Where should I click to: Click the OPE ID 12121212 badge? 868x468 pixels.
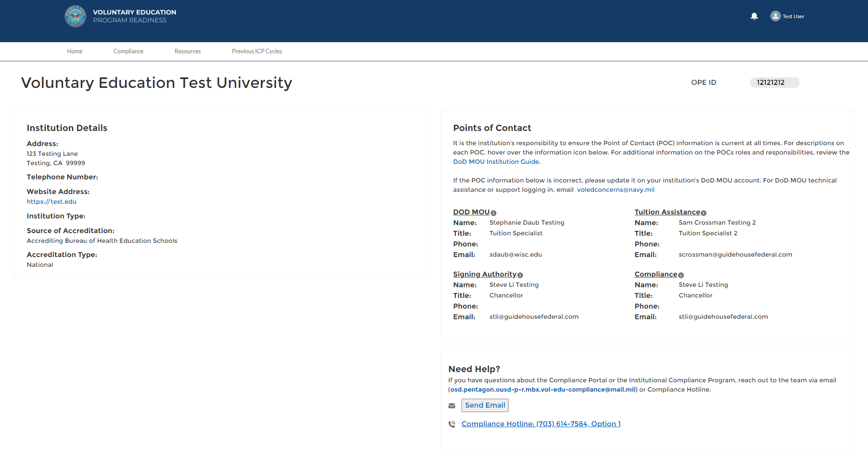click(x=774, y=83)
